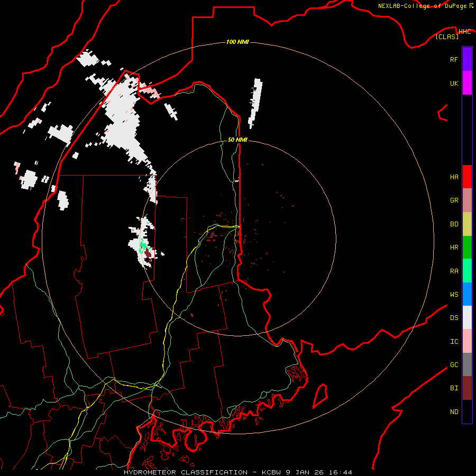476x476 pixels.
Task: Click the HA legend label
Action: point(454,177)
